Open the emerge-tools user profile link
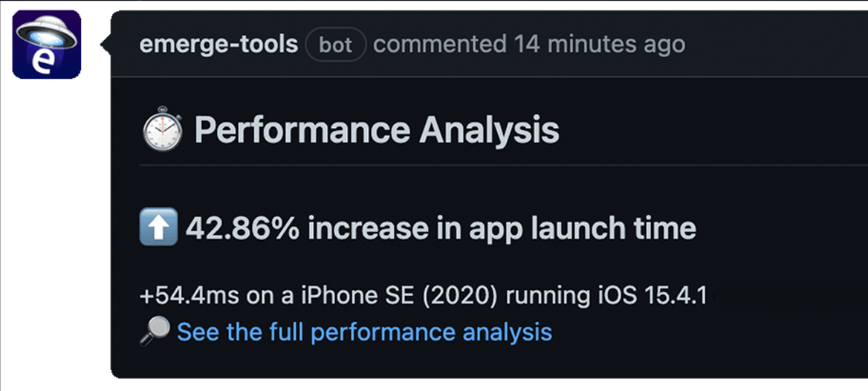 218,45
